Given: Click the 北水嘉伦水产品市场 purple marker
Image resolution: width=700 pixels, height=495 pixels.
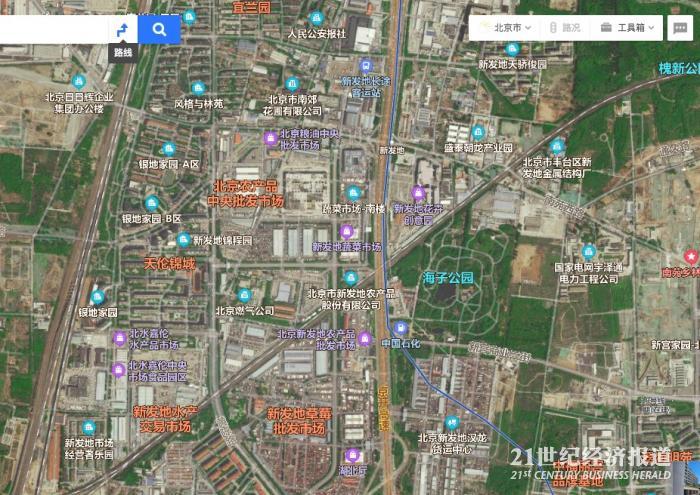Looking at the screenshot, I should (119, 339).
